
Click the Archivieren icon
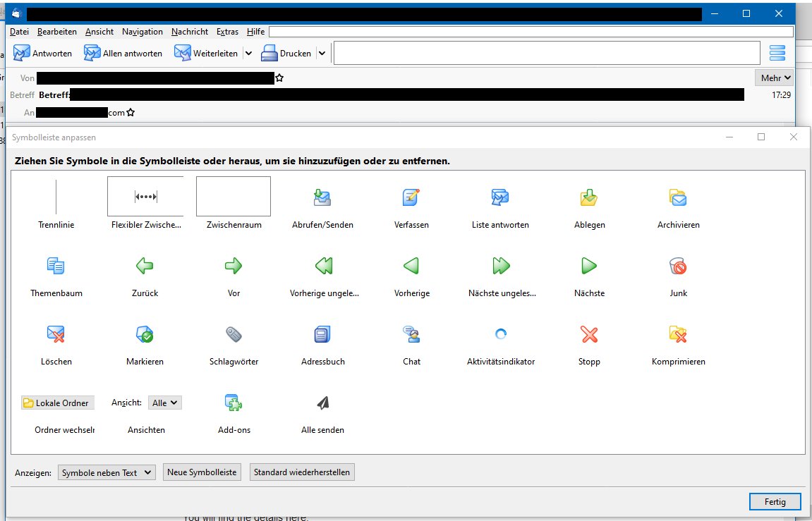click(678, 198)
